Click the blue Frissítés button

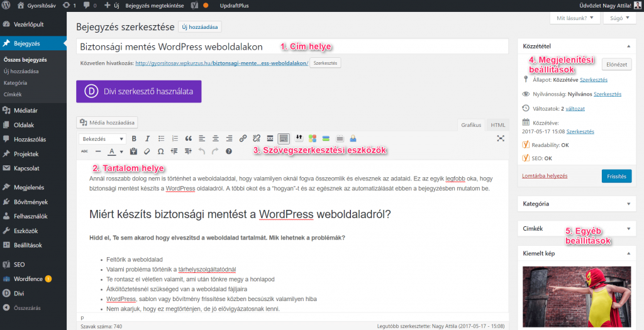pyautogui.click(x=616, y=176)
